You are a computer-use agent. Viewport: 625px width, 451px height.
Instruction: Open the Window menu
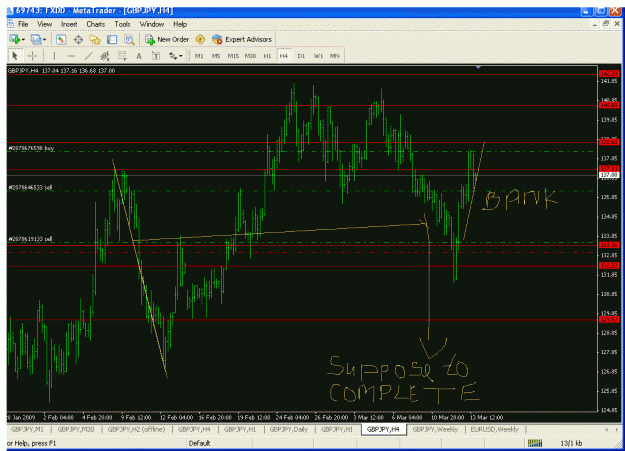click(151, 24)
